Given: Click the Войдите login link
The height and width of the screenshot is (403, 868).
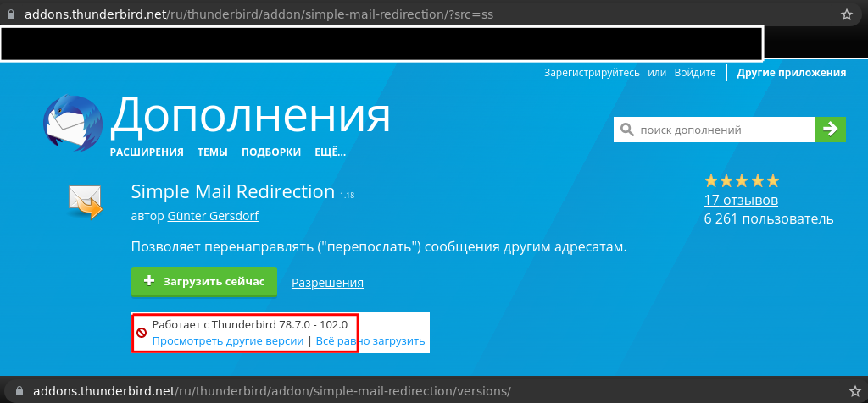Looking at the screenshot, I should [x=695, y=73].
